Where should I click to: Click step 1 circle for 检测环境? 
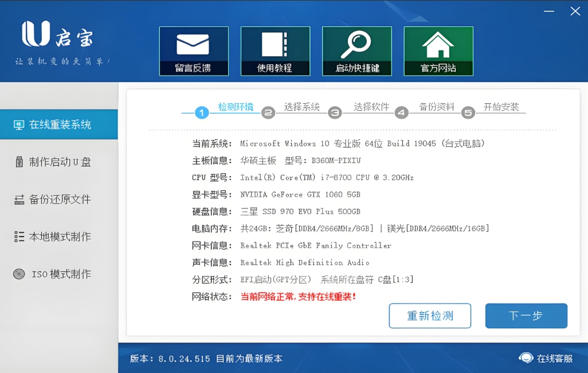202,112
